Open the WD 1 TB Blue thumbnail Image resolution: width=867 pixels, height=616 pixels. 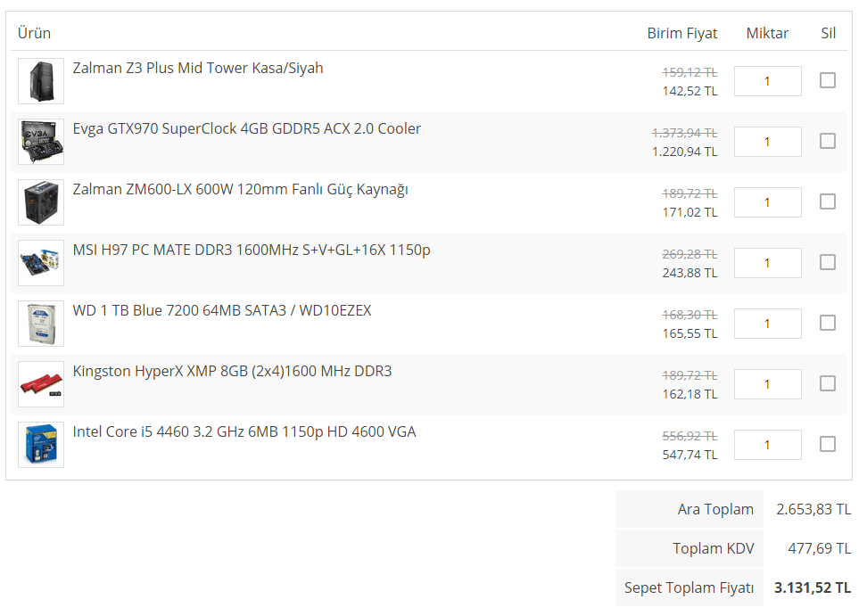click(x=41, y=324)
